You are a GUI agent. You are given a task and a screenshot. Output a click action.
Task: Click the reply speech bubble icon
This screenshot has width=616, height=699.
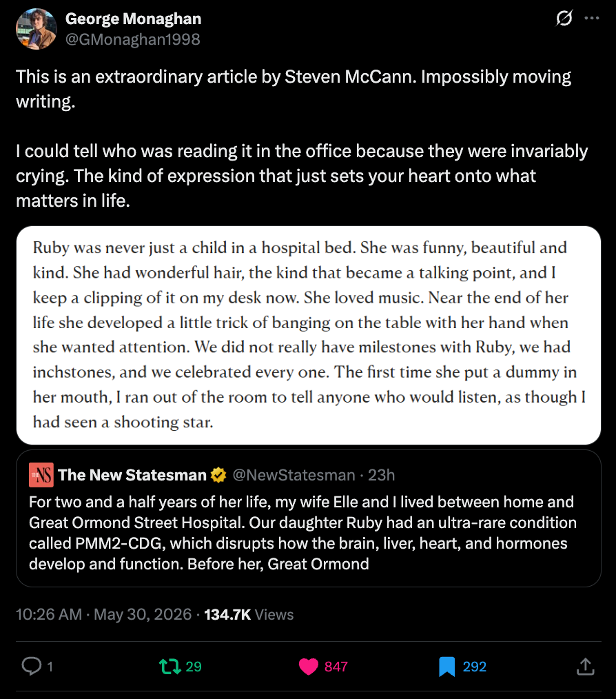tap(32, 667)
